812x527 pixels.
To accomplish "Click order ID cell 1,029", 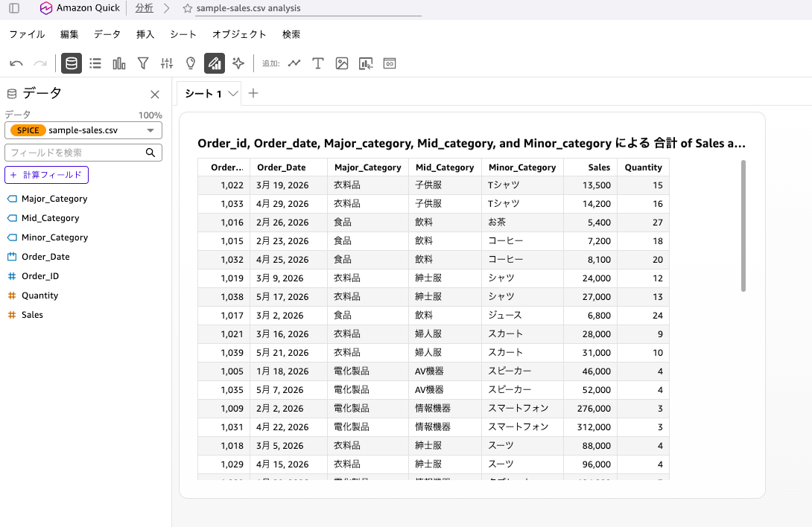I will coord(224,464).
